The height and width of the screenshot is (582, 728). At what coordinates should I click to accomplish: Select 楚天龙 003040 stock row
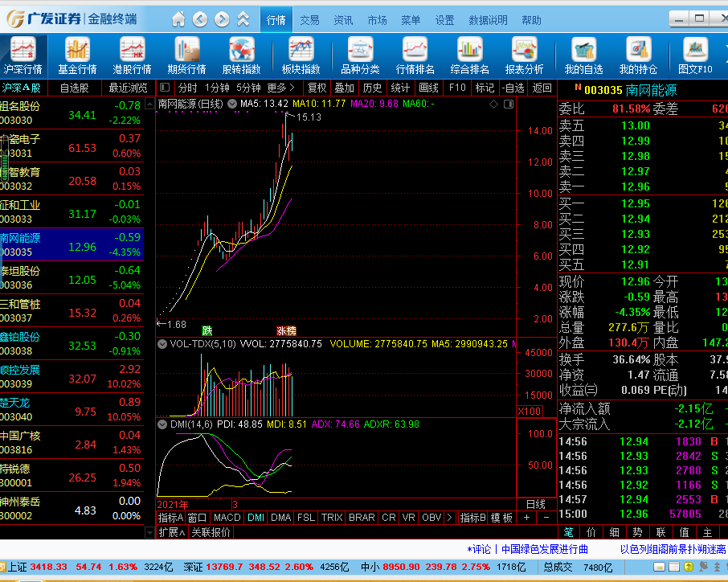pyautogui.click(x=72, y=410)
